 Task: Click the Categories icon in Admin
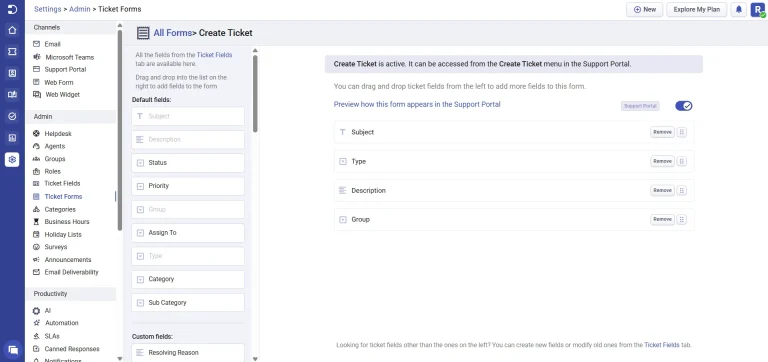click(x=36, y=209)
